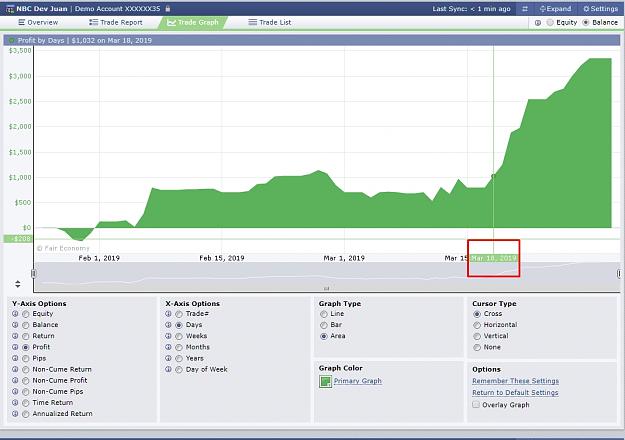The image size is (625, 440).
Task: Click the Primary Graph link
Action: pos(358,381)
